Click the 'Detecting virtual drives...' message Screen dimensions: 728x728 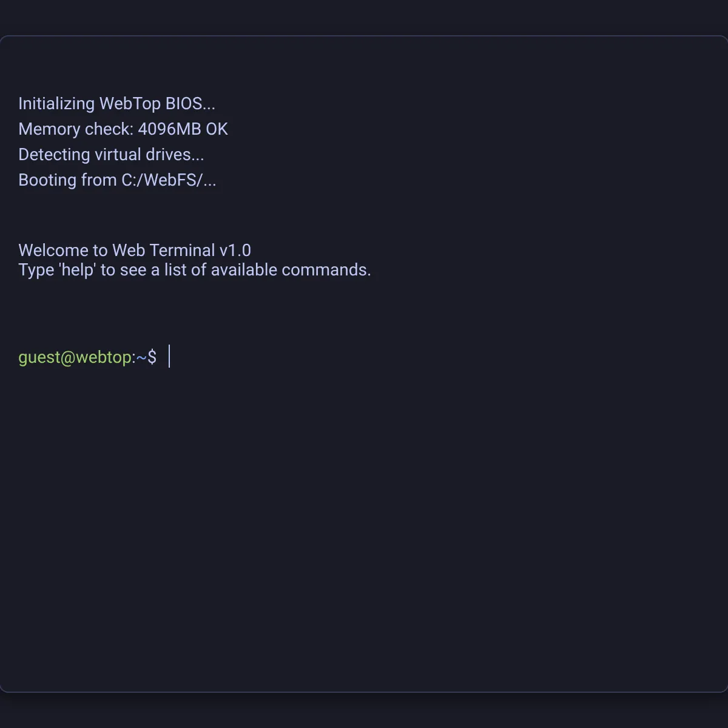pos(111,154)
